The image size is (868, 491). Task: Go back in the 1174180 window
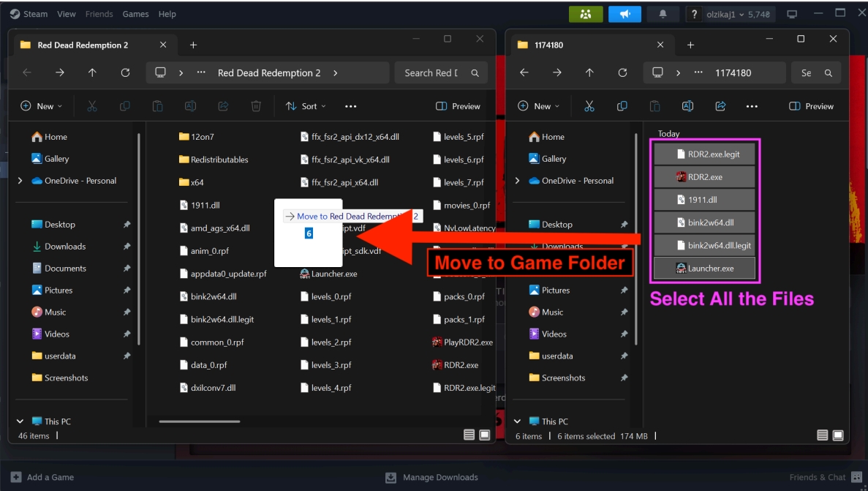(x=524, y=72)
